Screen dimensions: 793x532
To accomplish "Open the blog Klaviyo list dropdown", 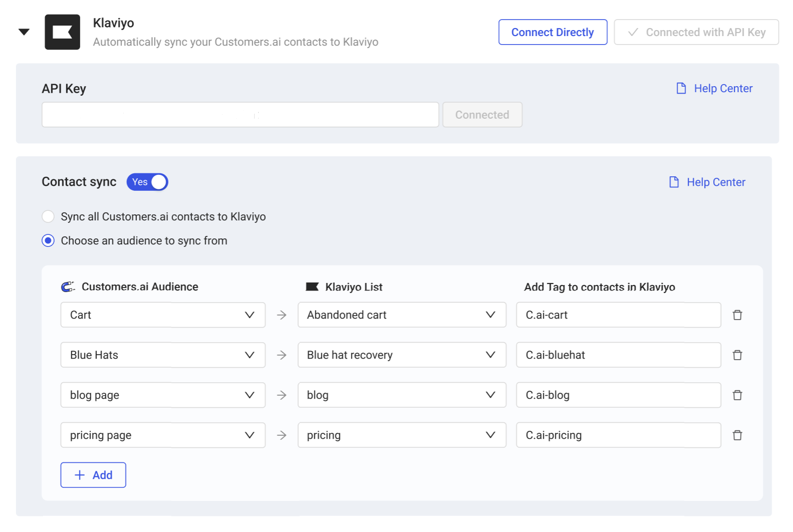I will (402, 395).
